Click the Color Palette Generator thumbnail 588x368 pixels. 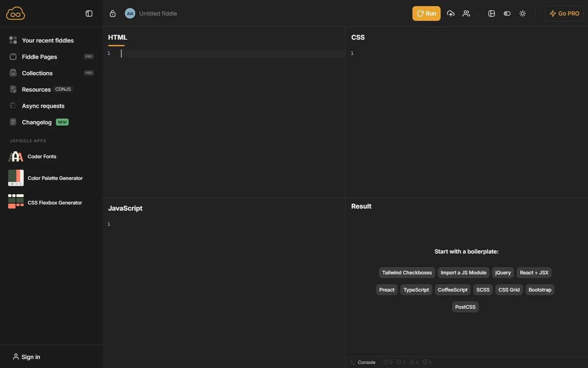click(x=16, y=178)
